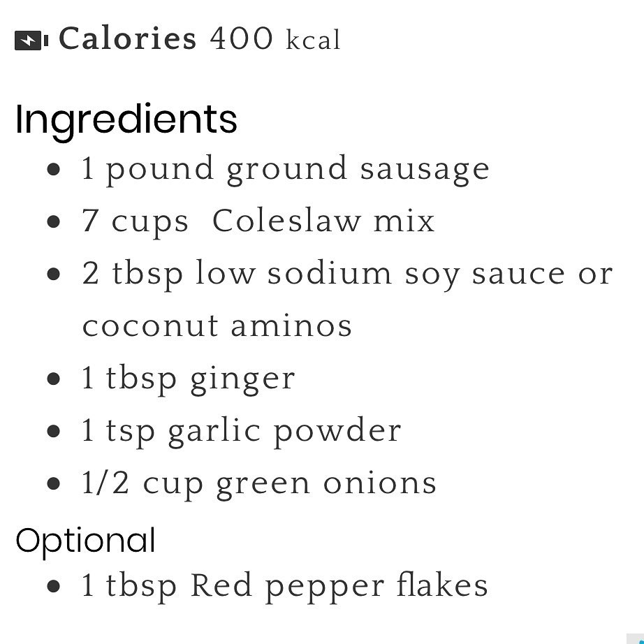Click the bullet before ginger
This screenshot has height=644, width=644.
pyautogui.click(x=54, y=379)
